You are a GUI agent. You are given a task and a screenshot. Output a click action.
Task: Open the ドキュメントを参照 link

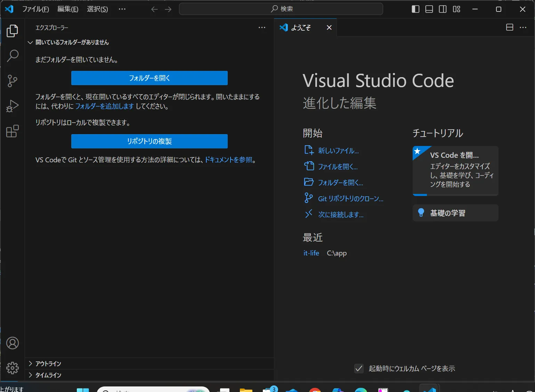click(x=228, y=160)
